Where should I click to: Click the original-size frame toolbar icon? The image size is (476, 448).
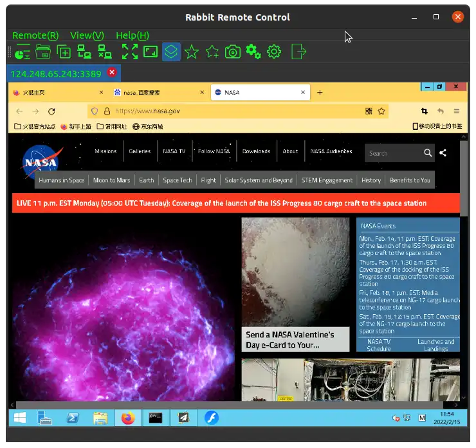click(151, 51)
